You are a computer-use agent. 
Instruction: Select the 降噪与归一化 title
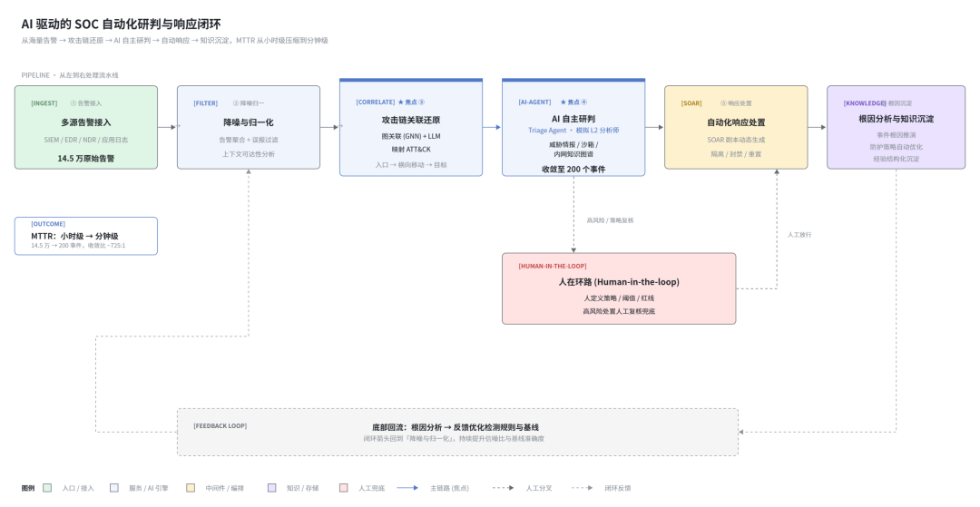249,122
